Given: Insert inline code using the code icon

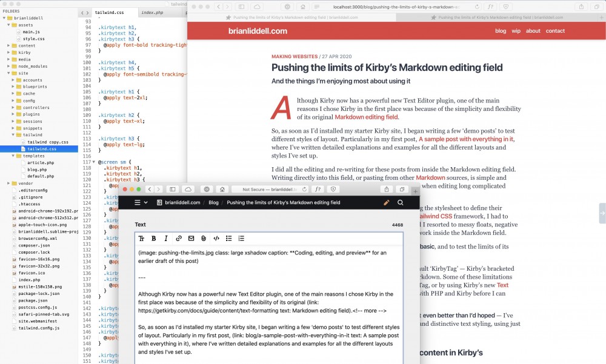Looking at the screenshot, I should (216, 239).
